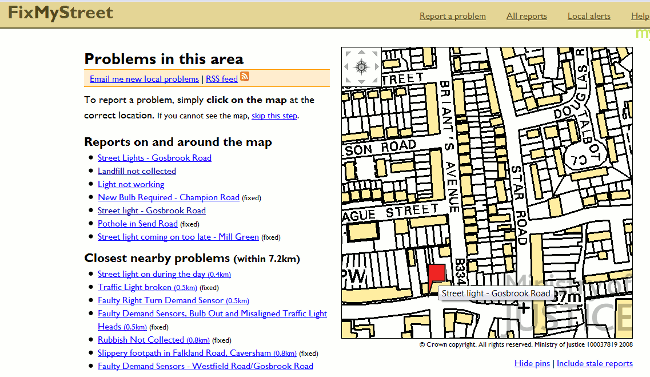This screenshot has height=377, width=650.
Task: Toggle Include stale reports link
Action: pos(594,363)
